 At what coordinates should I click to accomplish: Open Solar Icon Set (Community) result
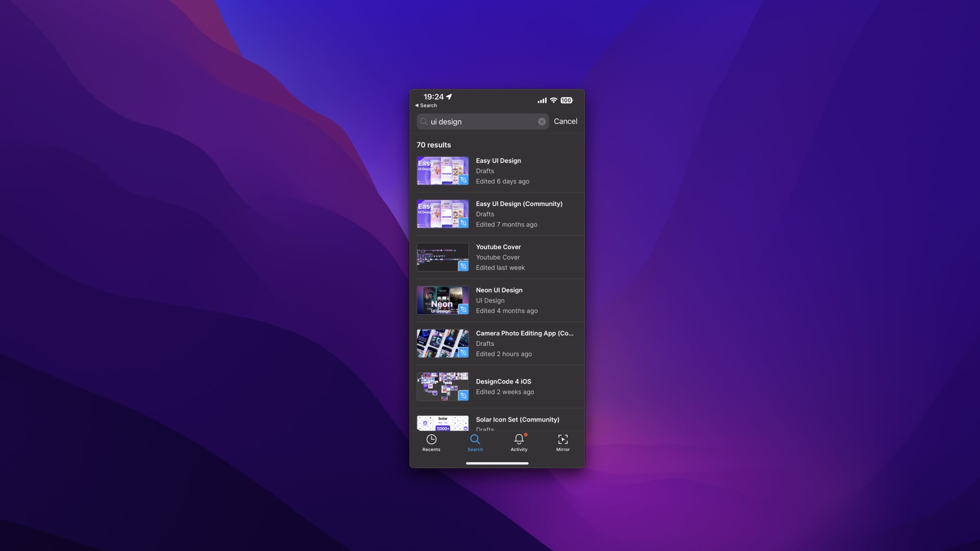click(x=517, y=419)
